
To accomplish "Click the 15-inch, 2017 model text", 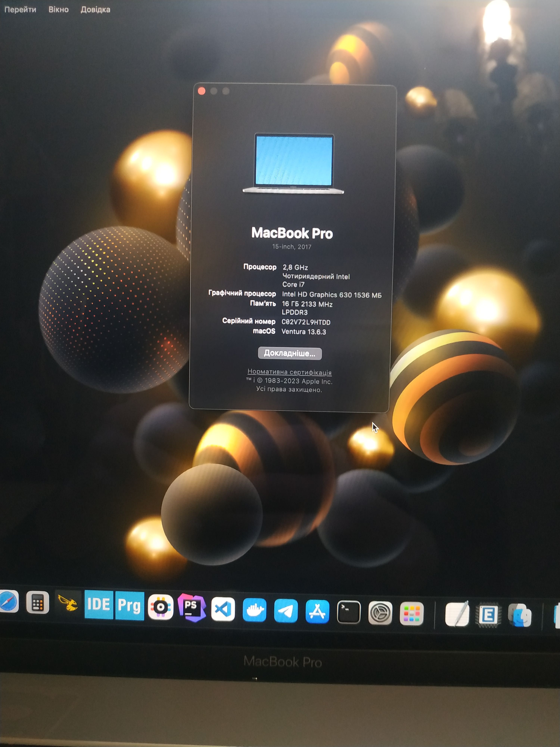I will [292, 247].
